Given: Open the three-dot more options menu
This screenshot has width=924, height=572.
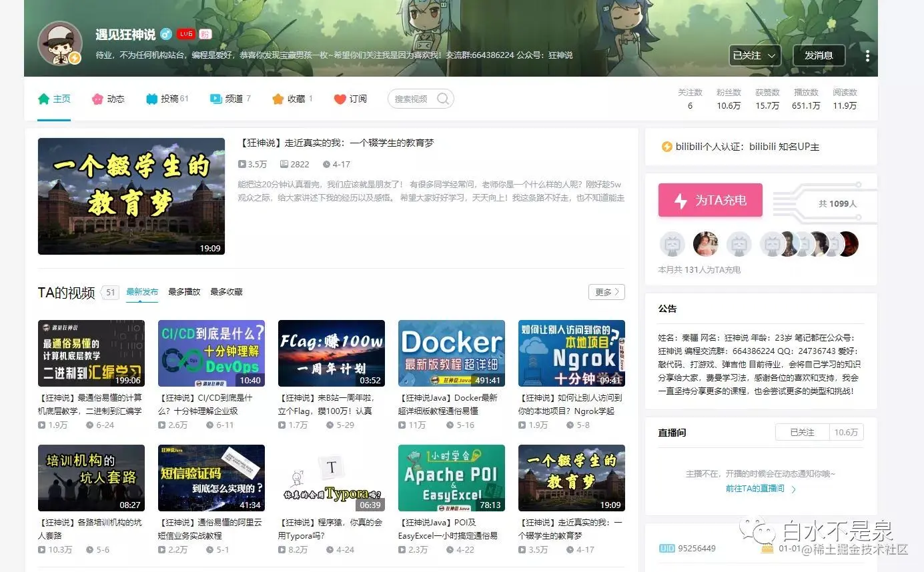Looking at the screenshot, I should coord(867,55).
